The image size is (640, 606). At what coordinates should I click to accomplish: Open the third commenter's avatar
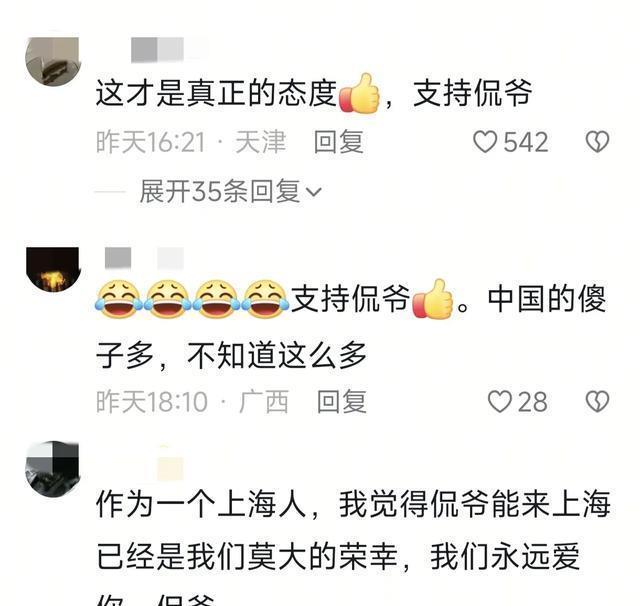[x=53, y=468]
